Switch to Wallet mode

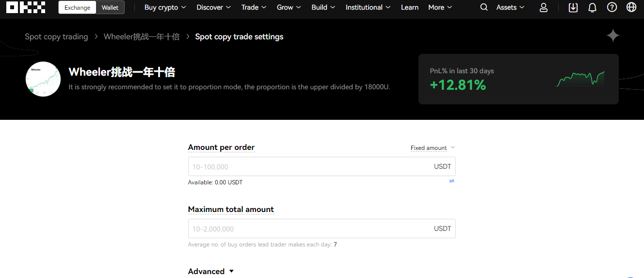tap(110, 7)
